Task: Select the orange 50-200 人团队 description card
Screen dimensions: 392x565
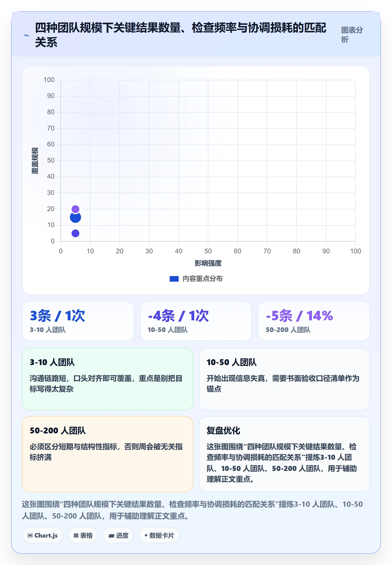Action: coord(108,454)
